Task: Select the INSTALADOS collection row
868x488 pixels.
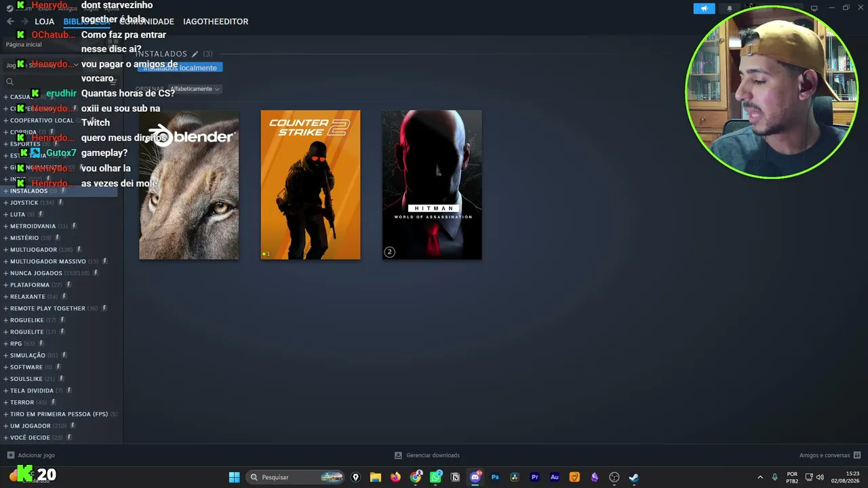Action: [59, 191]
